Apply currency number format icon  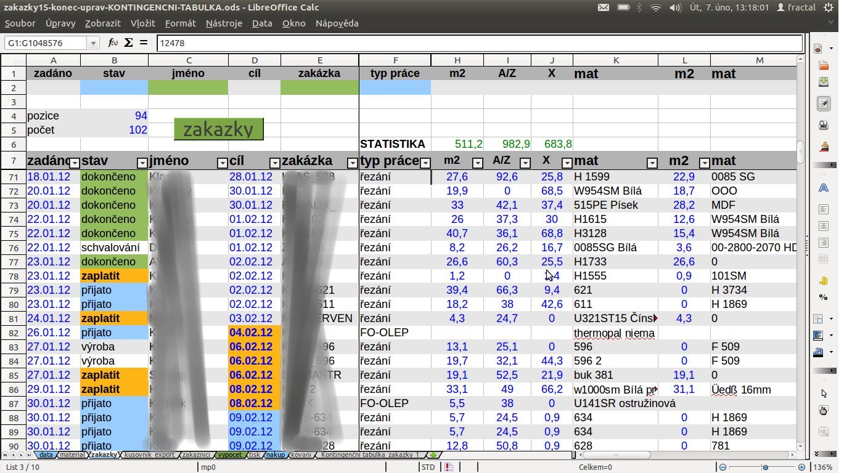click(823, 281)
